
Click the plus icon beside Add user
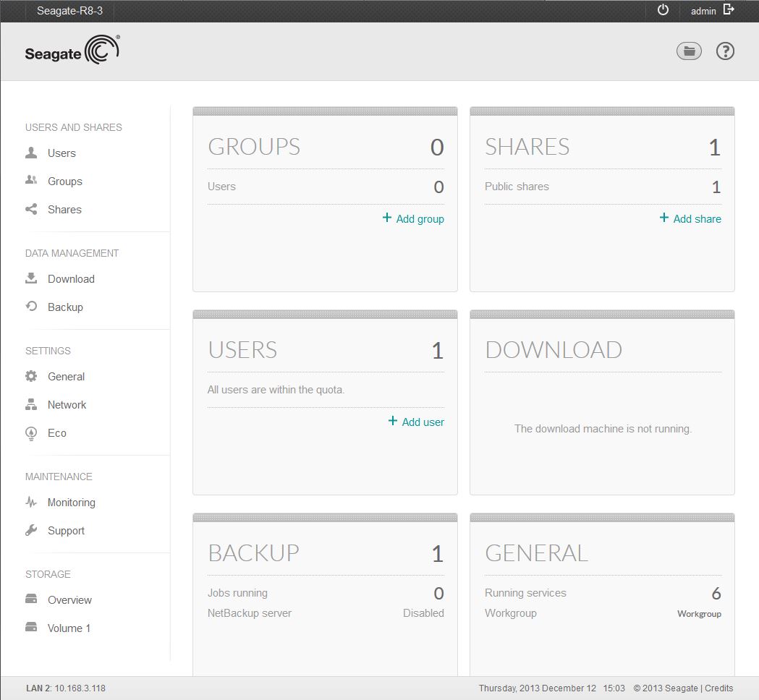(393, 420)
